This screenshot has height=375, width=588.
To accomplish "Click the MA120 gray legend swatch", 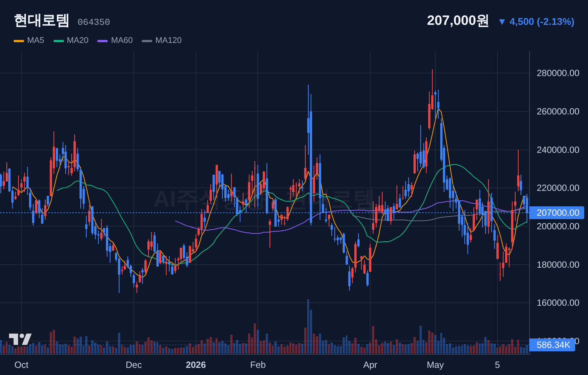I will [x=147, y=41].
